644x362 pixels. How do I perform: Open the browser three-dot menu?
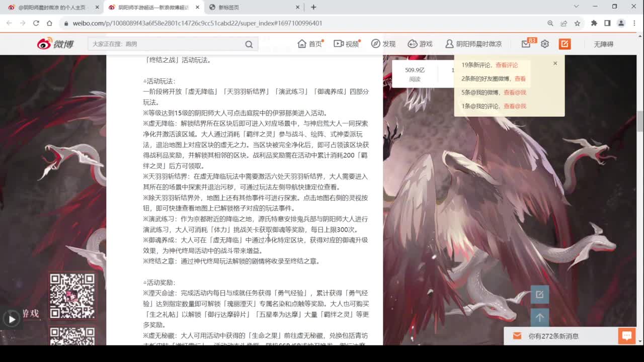[x=634, y=23]
